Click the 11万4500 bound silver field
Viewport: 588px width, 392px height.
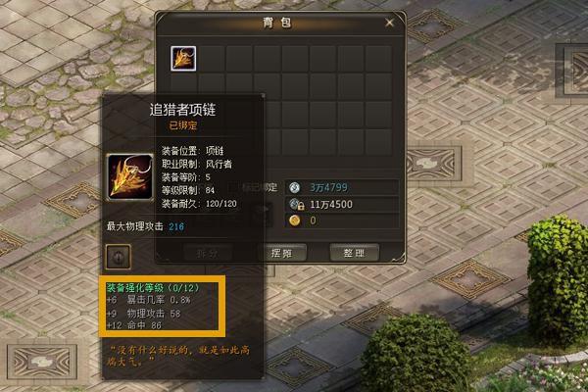pos(342,204)
